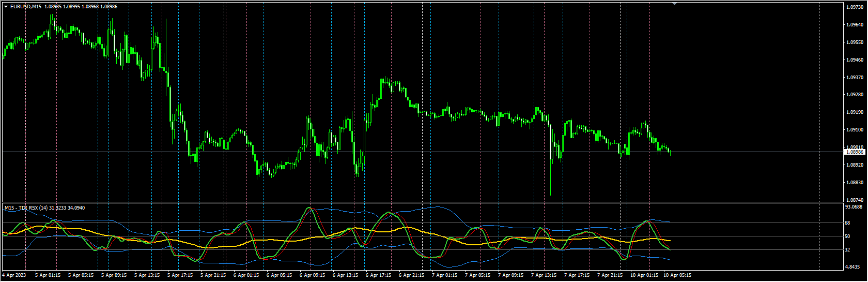The image size is (868, 282).
Task: Click time label 4 Apr 2023
Action: pos(14,275)
